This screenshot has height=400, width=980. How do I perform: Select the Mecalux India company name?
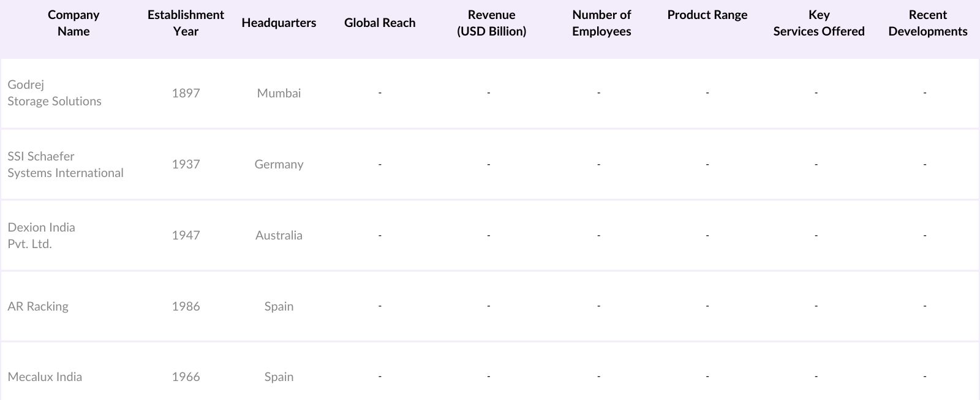point(45,377)
